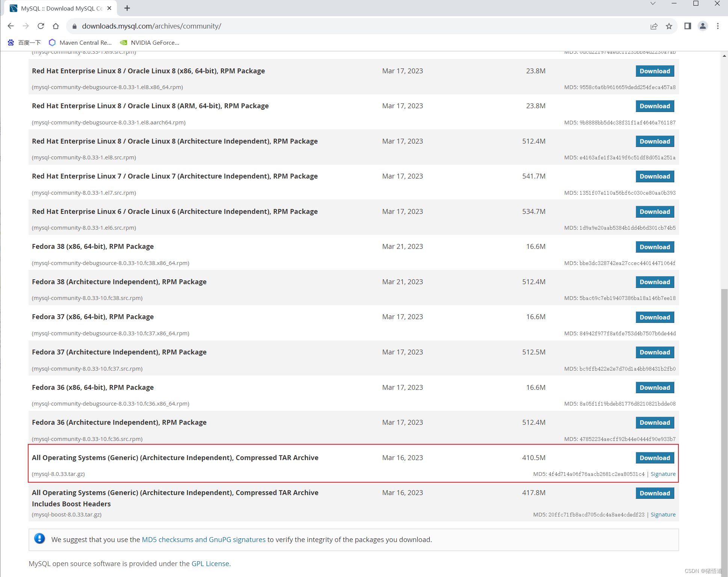Open the GPL License link
The width and height of the screenshot is (728, 577).
click(x=210, y=563)
